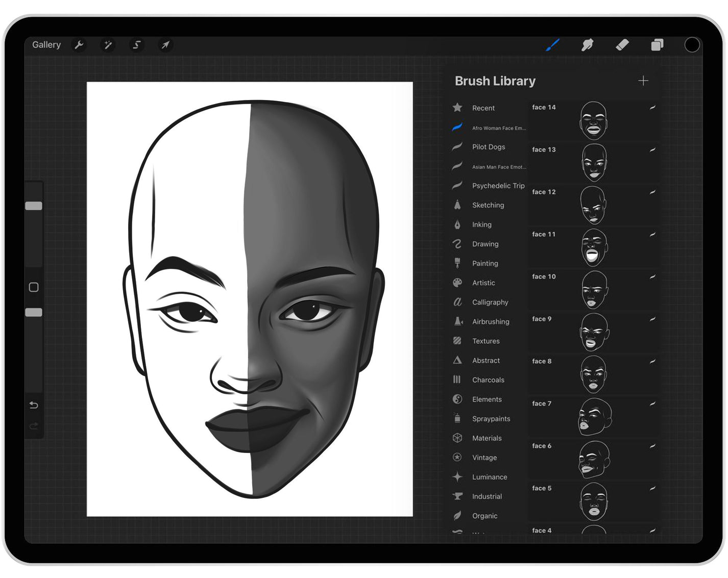
Task: Open the Layers panel
Action: pyautogui.click(x=658, y=45)
